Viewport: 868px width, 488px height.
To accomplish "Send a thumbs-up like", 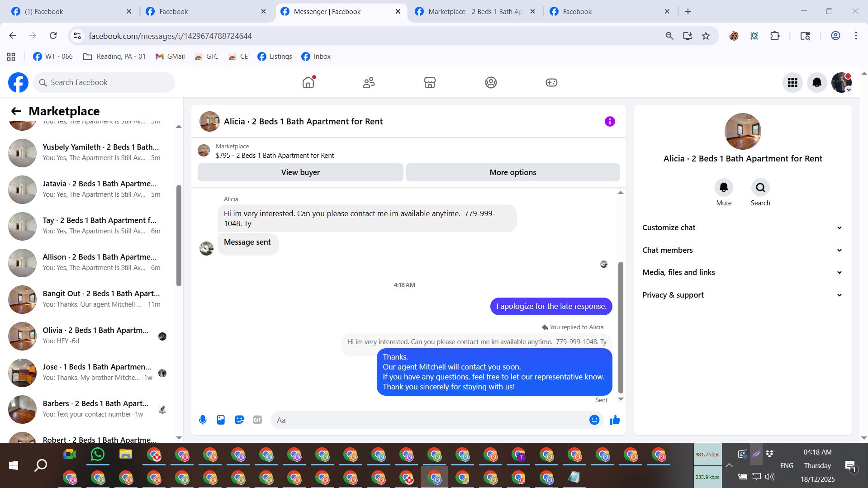I will tap(615, 420).
